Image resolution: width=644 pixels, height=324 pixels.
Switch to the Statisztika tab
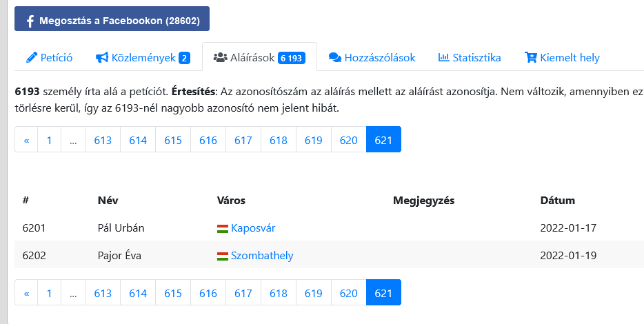(470, 57)
